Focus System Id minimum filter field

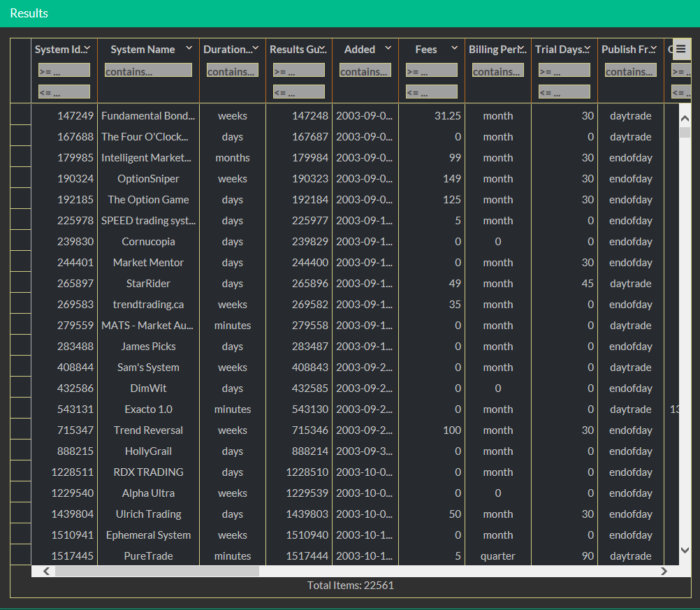64,71
